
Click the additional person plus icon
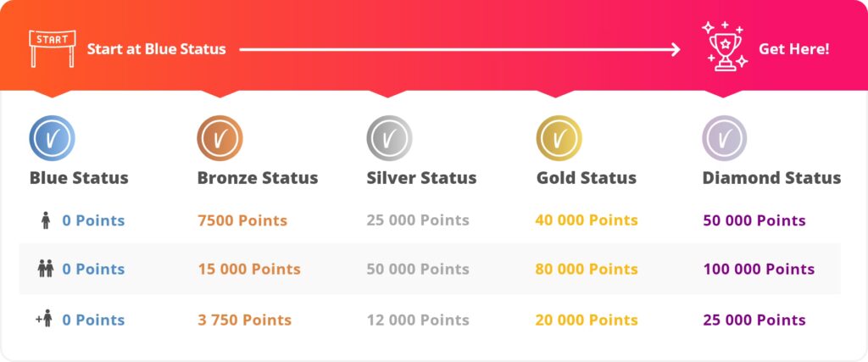point(44,320)
